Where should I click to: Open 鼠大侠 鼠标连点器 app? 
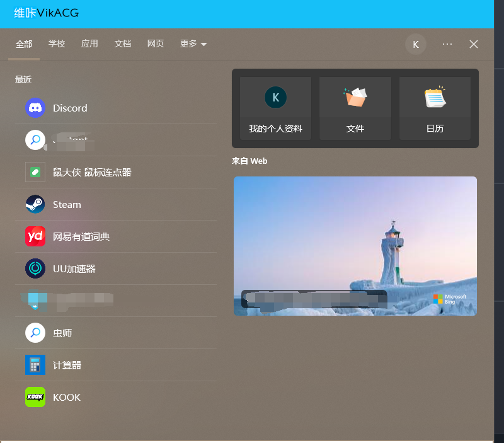(91, 173)
